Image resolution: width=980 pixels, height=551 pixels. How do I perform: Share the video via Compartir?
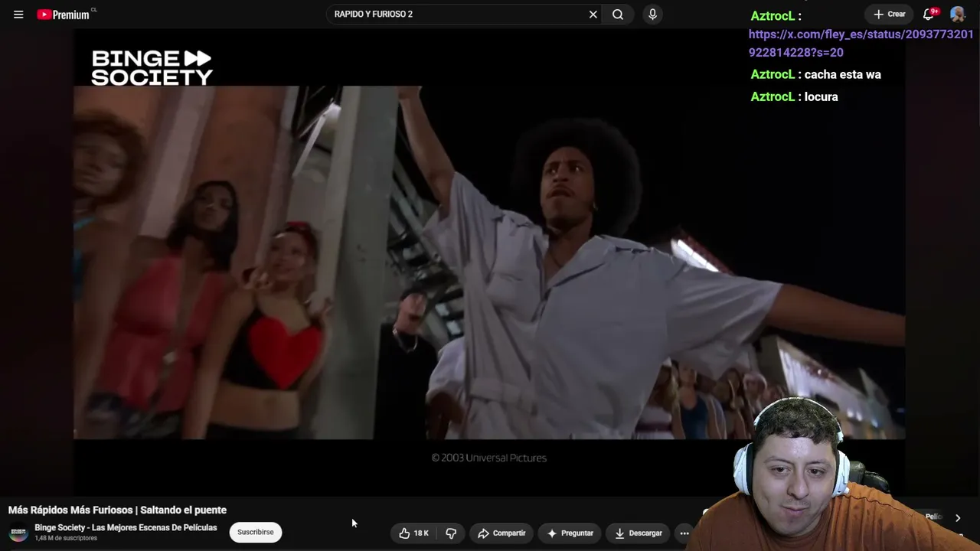pos(501,533)
